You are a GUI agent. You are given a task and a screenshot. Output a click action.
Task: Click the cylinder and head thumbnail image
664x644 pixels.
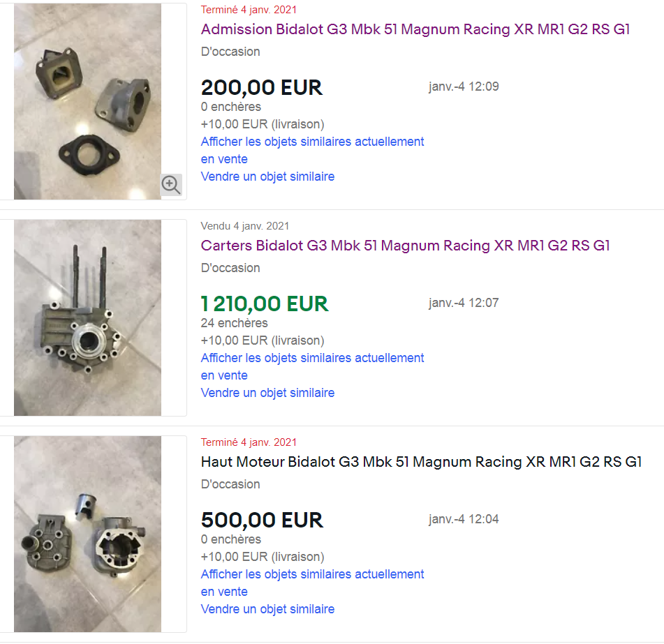(x=88, y=534)
